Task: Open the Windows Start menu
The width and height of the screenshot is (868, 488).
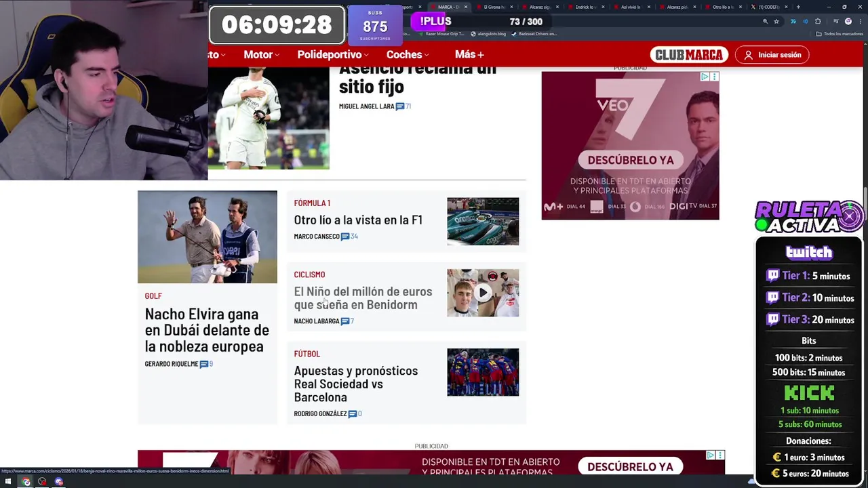Action: pos(8,482)
